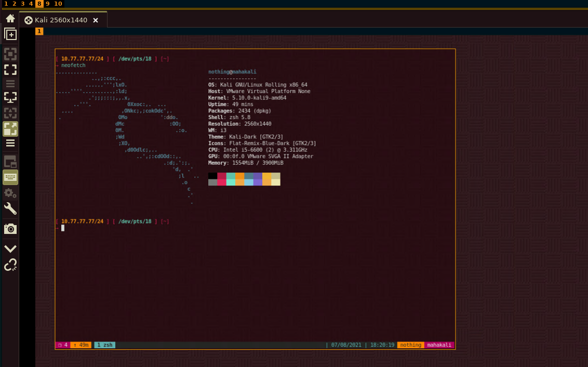Viewport: 588px width, 367px height.
Task: Click the pink 'mahakali' host segment
Action: click(439, 345)
